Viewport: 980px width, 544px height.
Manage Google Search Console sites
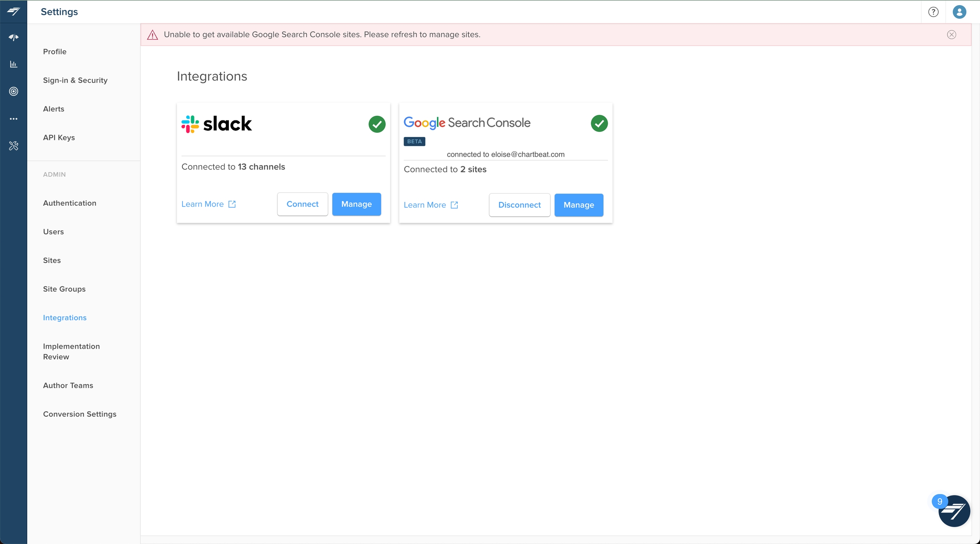coord(578,205)
